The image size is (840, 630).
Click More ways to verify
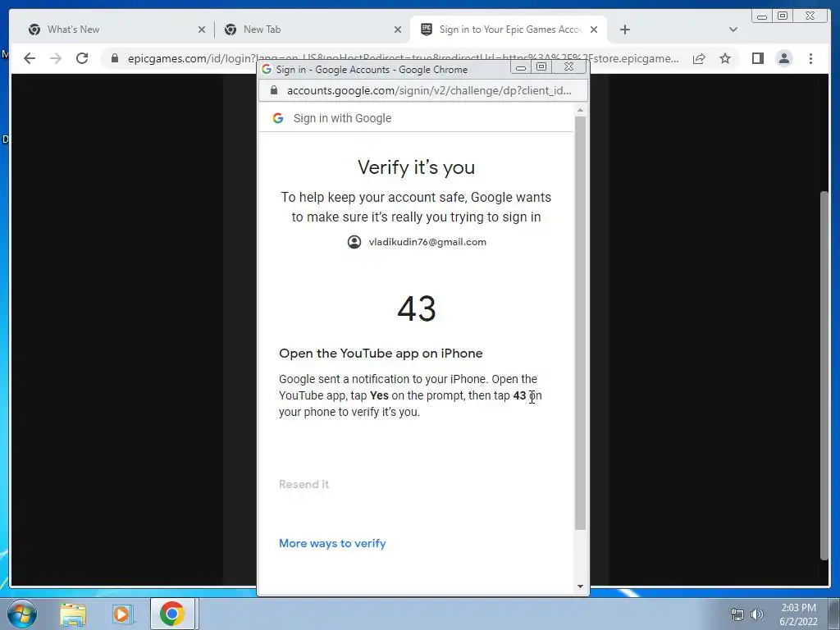332,543
